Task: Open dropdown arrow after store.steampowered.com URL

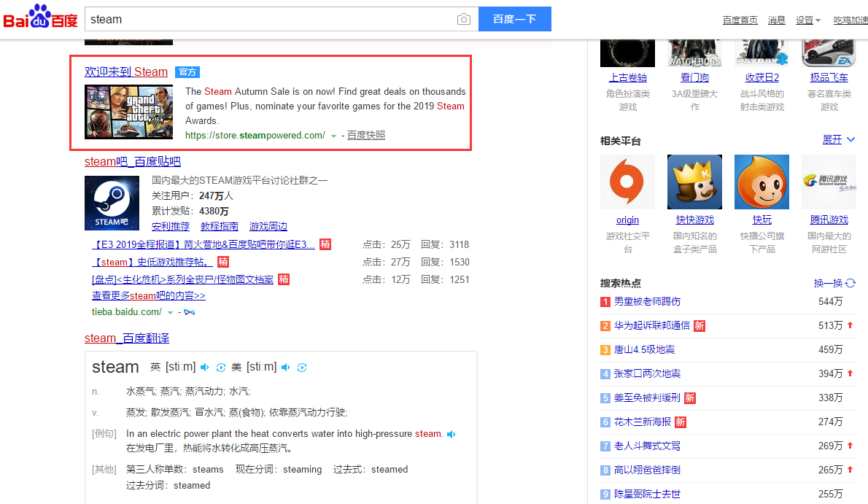Action: point(333,136)
